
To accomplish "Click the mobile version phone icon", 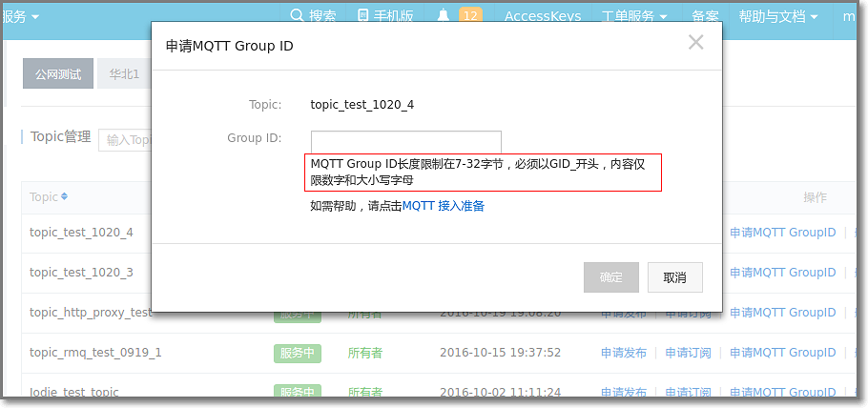I will pos(362,16).
